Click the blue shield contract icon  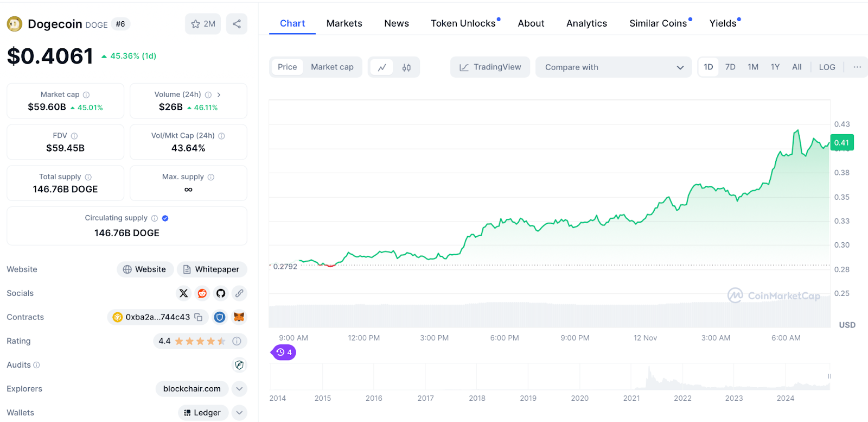220,317
